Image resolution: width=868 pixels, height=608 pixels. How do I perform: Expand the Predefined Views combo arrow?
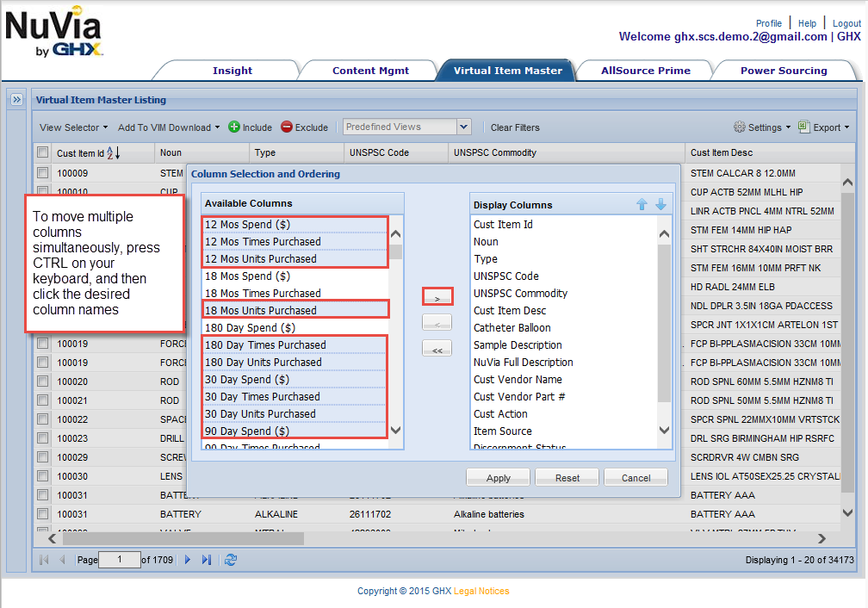(x=464, y=127)
